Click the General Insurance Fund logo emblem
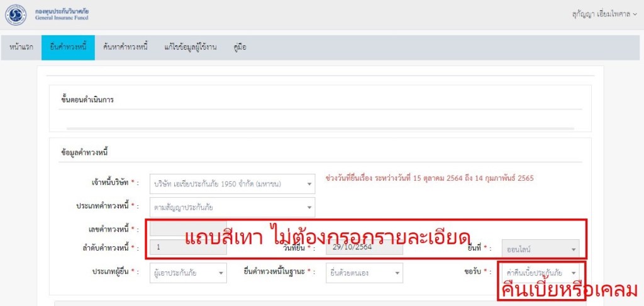 pos(16,14)
